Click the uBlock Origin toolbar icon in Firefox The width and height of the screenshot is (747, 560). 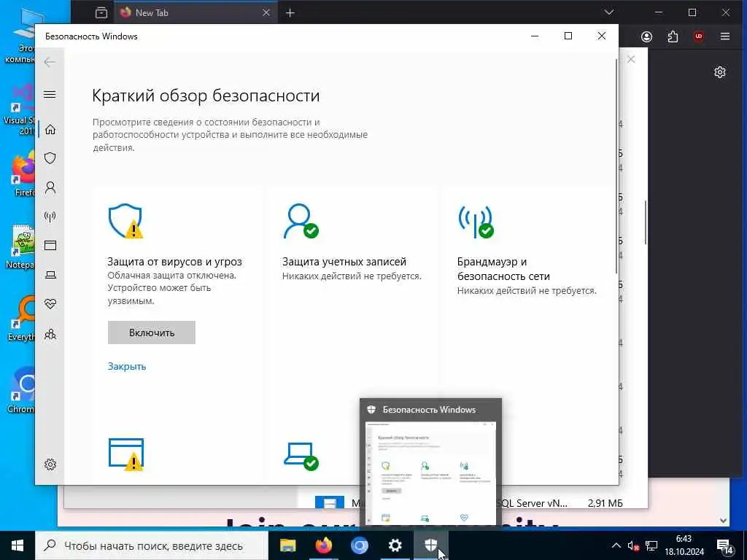pyautogui.click(x=698, y=36)
